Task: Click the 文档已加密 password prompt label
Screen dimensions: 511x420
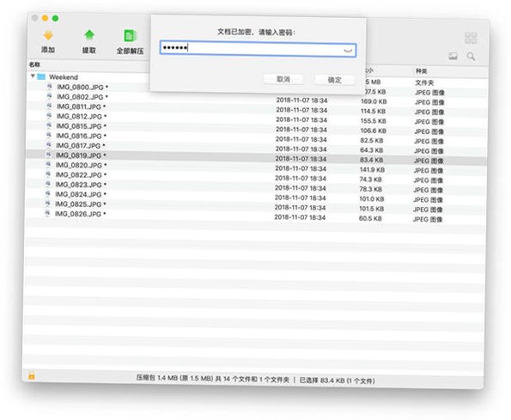Action: 256,32
